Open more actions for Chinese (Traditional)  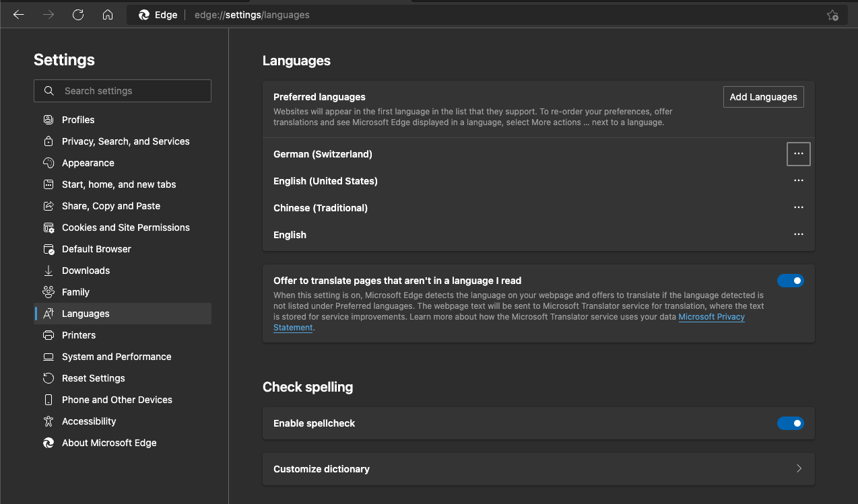click(798, 207)
